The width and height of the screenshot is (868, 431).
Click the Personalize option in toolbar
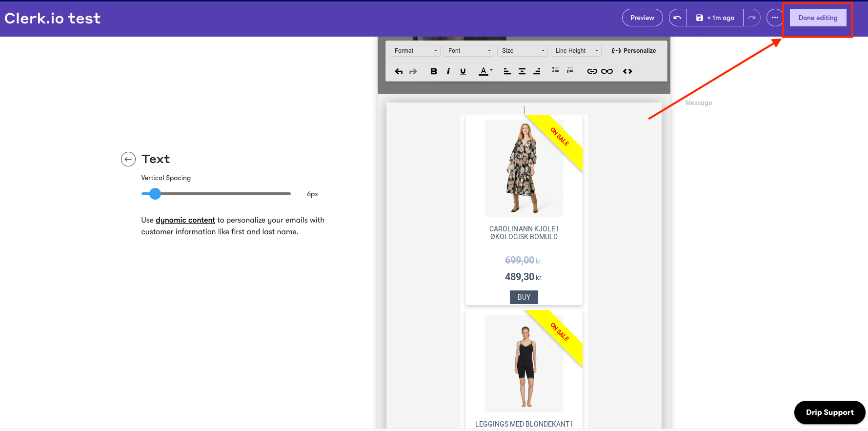coord(634,51)
